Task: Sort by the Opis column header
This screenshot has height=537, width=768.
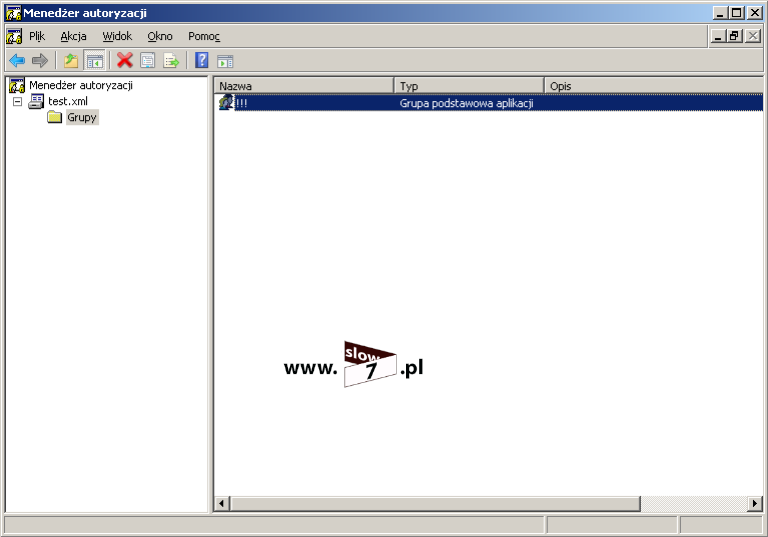Action: point(653,86)
